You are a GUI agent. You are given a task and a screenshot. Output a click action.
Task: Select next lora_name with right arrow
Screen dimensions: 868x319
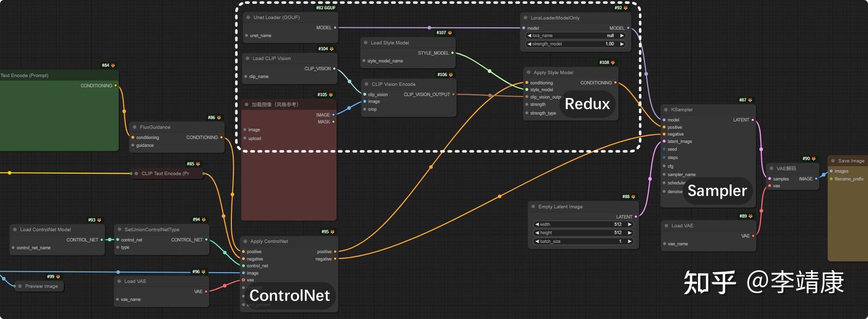pyautogui.click(x=622, y=36)
